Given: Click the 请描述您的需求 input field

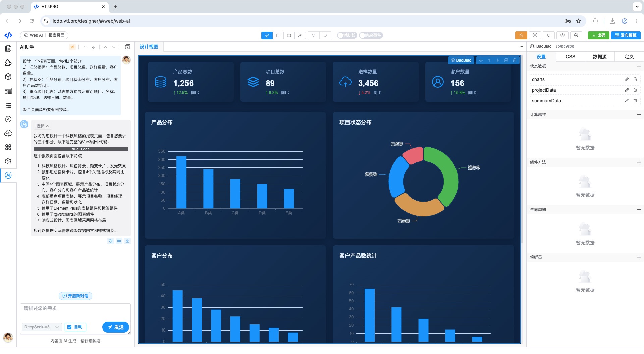Looking at the screenshot, I should (75, 312).
